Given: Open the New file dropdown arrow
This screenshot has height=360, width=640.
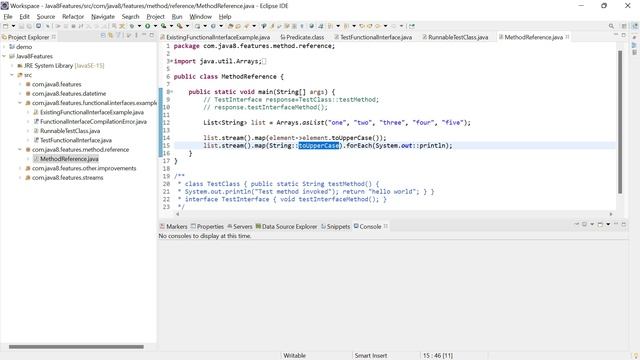Looking at the screenshot, I should (13, 26).
